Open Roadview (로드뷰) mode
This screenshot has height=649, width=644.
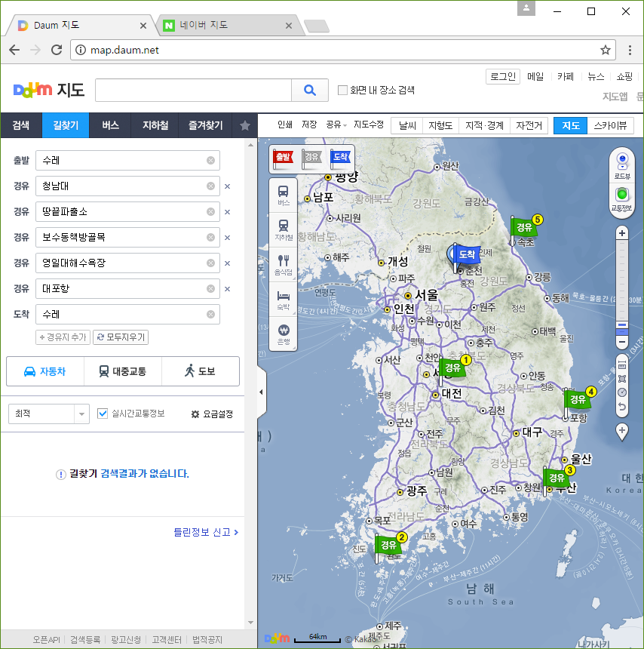tap(622, 165)
